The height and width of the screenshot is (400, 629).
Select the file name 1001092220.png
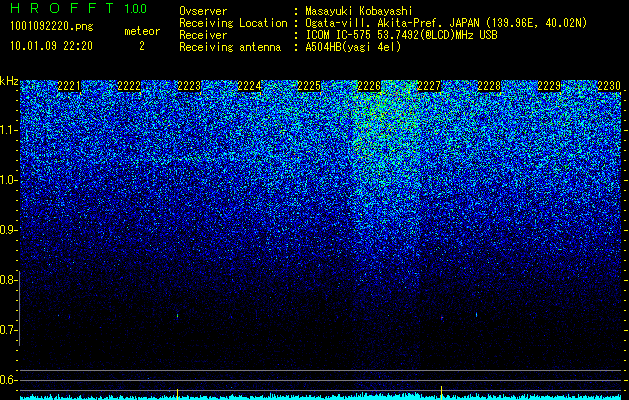pyautogui.click(x=52, y=26)
